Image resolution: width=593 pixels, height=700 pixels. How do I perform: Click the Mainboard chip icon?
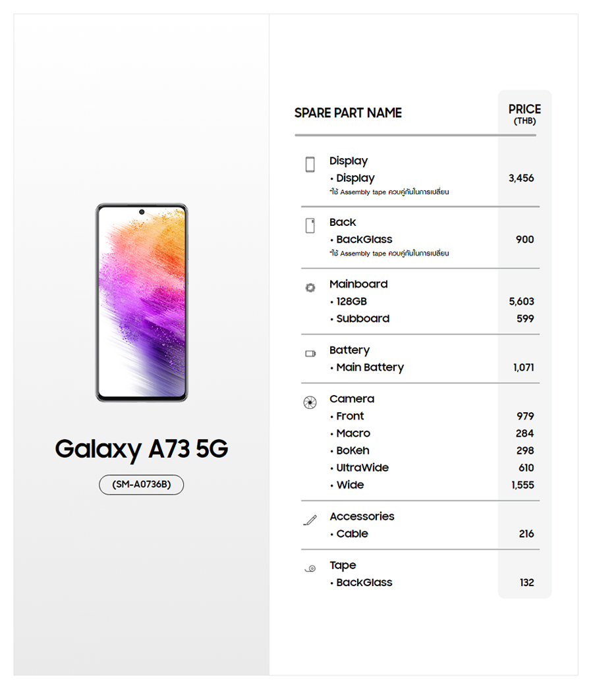click(x=310, y=288)
